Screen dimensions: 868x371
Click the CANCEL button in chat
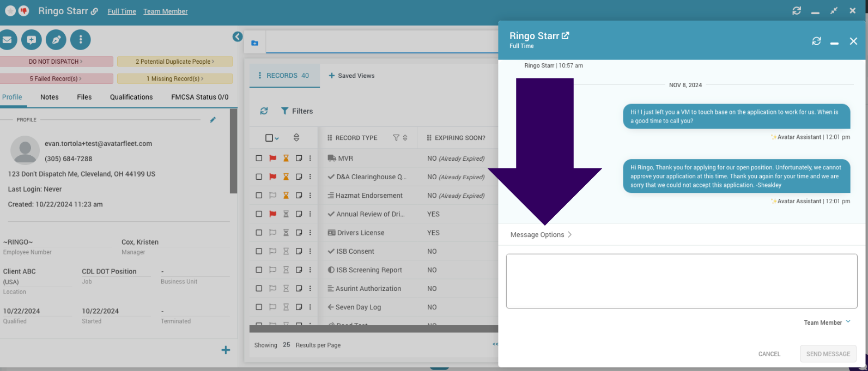pos(769,354)
